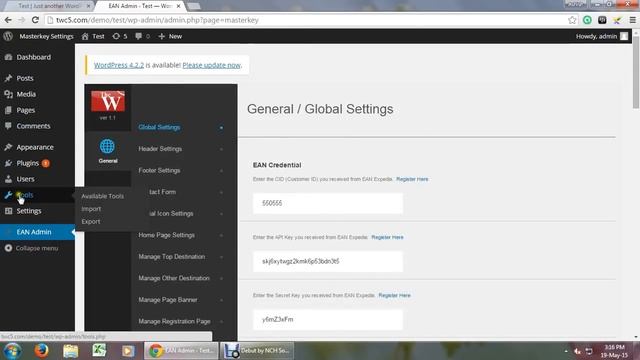Screen dimensions: 640x360
Task: Click the red W theme logo
Action: tap(108, 101)
